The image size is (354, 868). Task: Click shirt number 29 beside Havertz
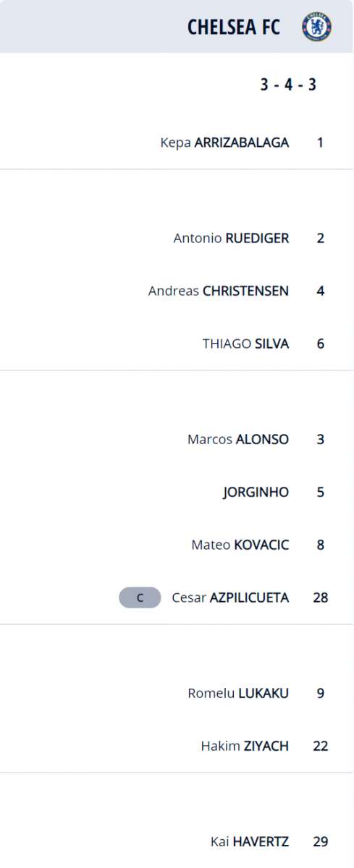click(x=321, y=842)
